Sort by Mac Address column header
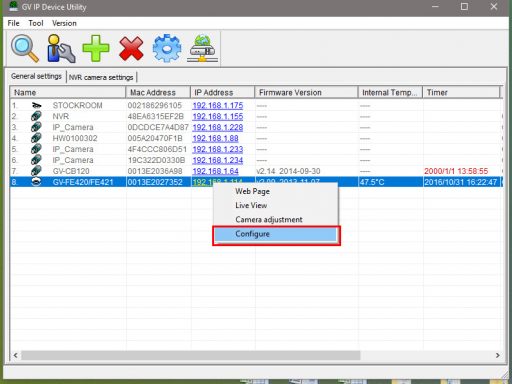Screen dimensions: 512x384 point(158,92)
